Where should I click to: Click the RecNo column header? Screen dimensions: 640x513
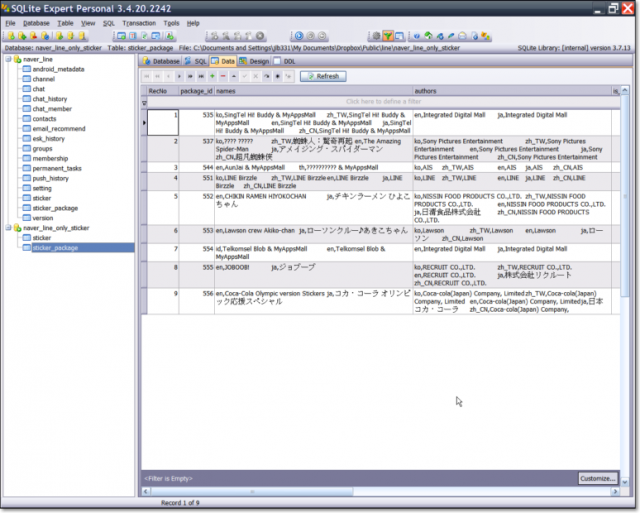coord(163,91)
